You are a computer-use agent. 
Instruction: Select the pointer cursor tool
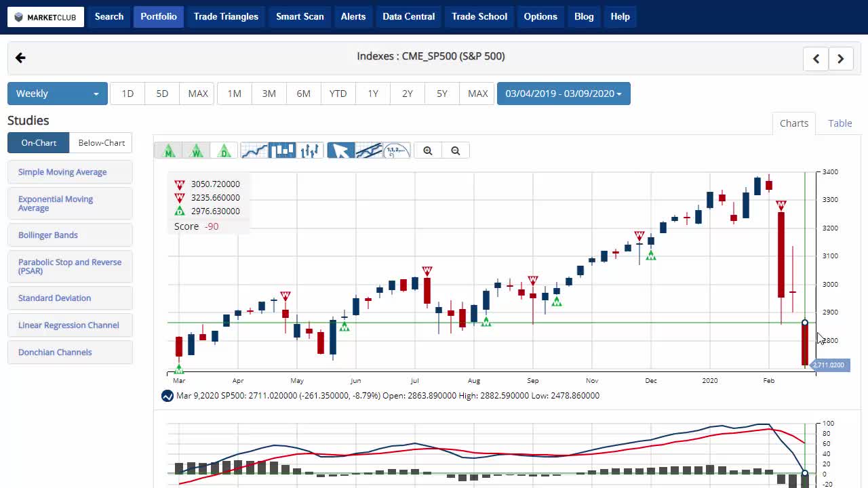click(341, 150)
